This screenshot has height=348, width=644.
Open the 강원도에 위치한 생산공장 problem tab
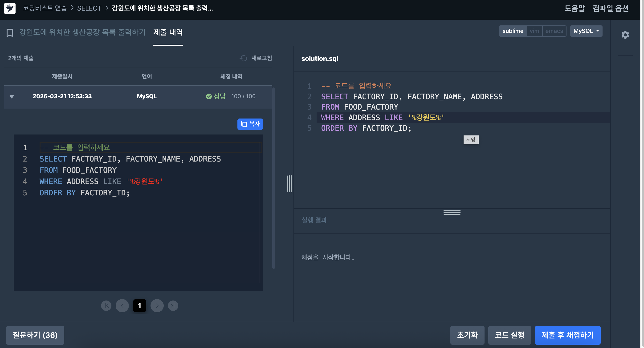coord(82,32)
